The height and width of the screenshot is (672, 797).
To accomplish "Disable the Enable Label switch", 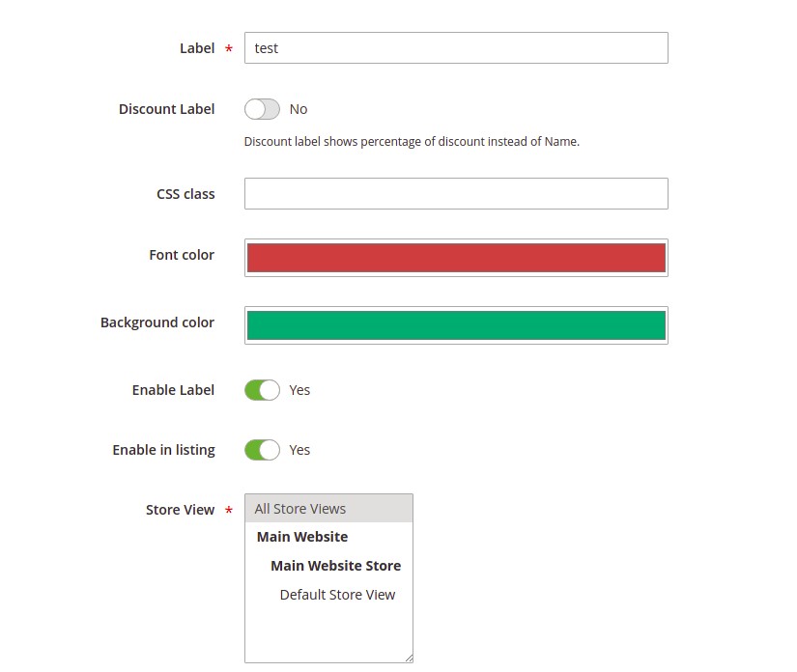I will [x=262, y=390].
